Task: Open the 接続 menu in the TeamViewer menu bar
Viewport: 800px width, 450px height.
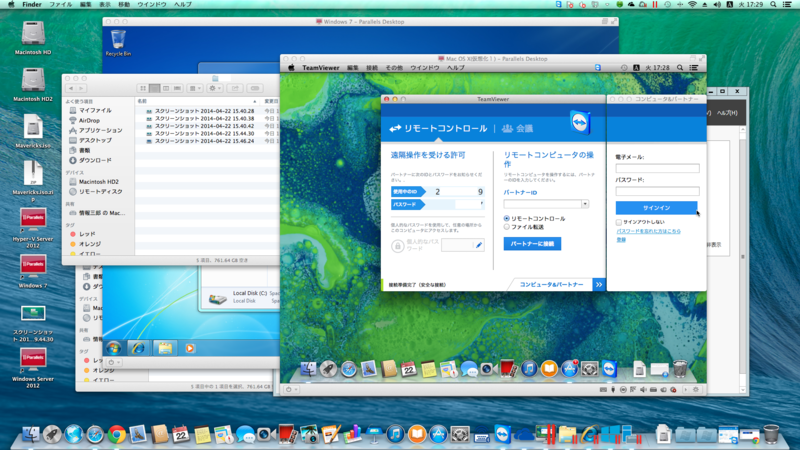Action: coord(372,68)
